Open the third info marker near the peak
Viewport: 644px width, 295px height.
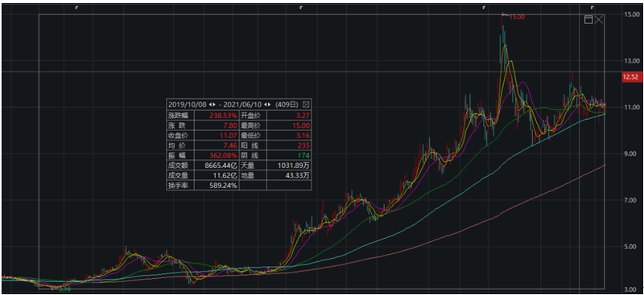[485, 7]
